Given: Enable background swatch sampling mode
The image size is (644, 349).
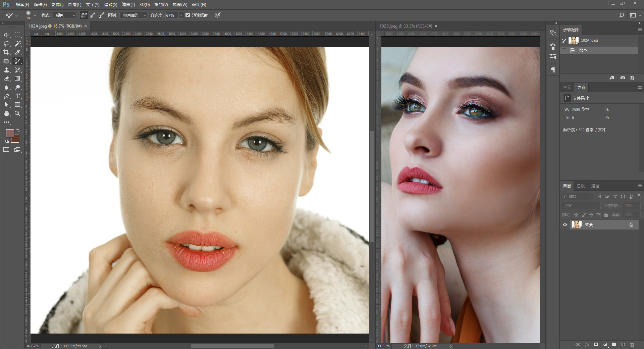Looking at the screenshot, I should pyautogui.click(x=101, y=15).
